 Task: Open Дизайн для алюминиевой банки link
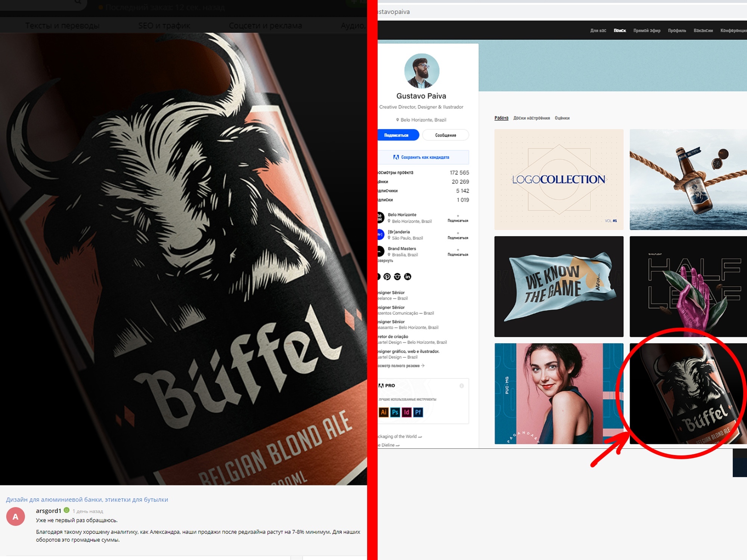pos(87,500)
